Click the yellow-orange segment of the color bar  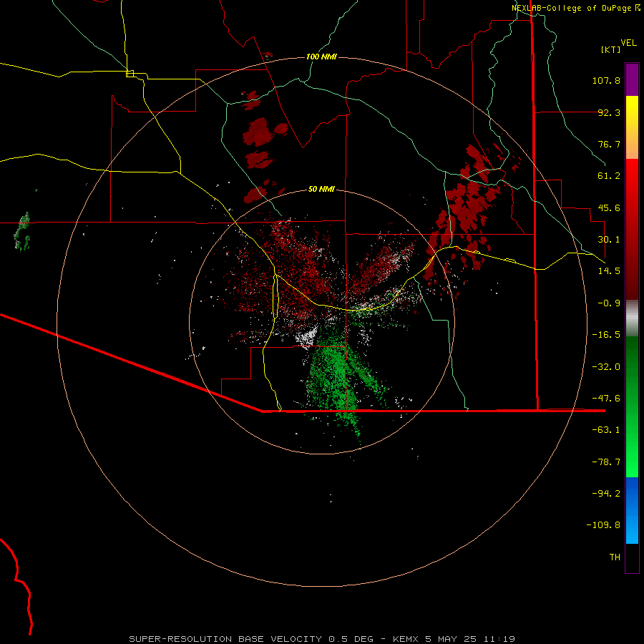632,127
